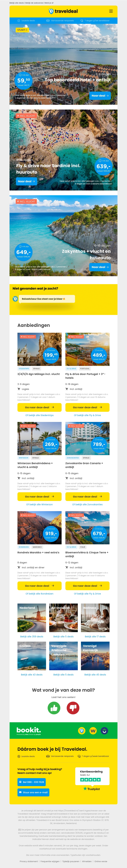Viewport: 127px width, 868px height.
Task: Open the hamburger menu icon
Action: (111, 11)
